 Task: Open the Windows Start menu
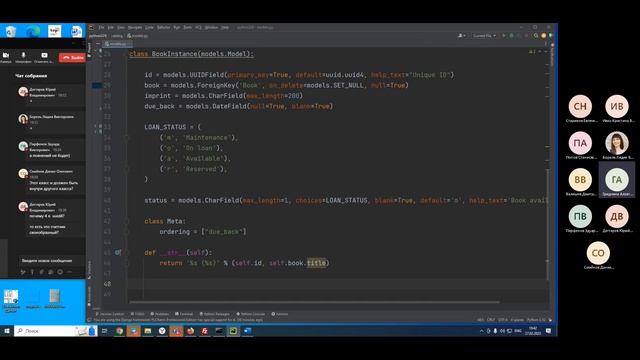(7, 331)
